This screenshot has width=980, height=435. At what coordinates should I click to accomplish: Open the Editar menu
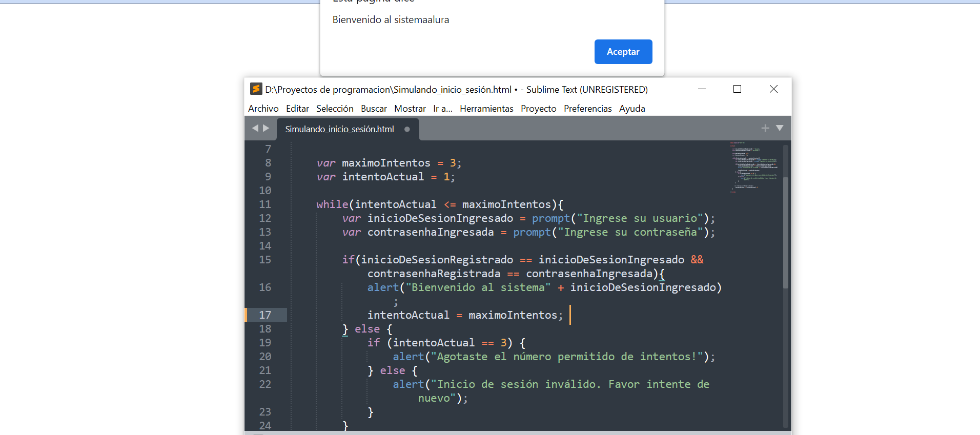coord(297,109)
